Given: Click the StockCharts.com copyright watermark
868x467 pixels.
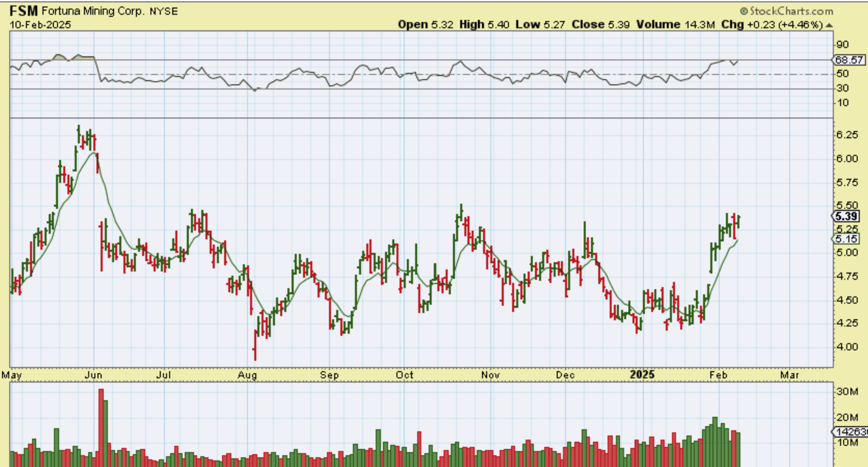Looking at the screenshot, I should click(x=786, y=11).
